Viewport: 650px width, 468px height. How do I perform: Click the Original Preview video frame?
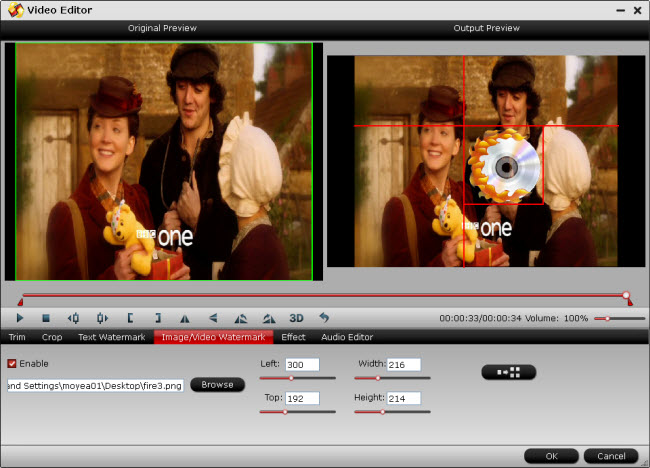[x=164, y=161]
